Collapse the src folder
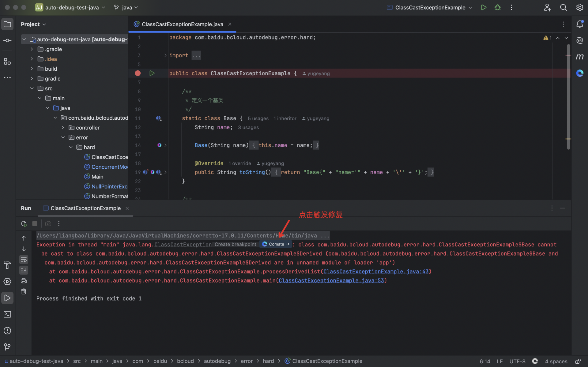Image resolution: width=588 pixels, height=367 pixels. pyautogui.click(x=32, y=88)
